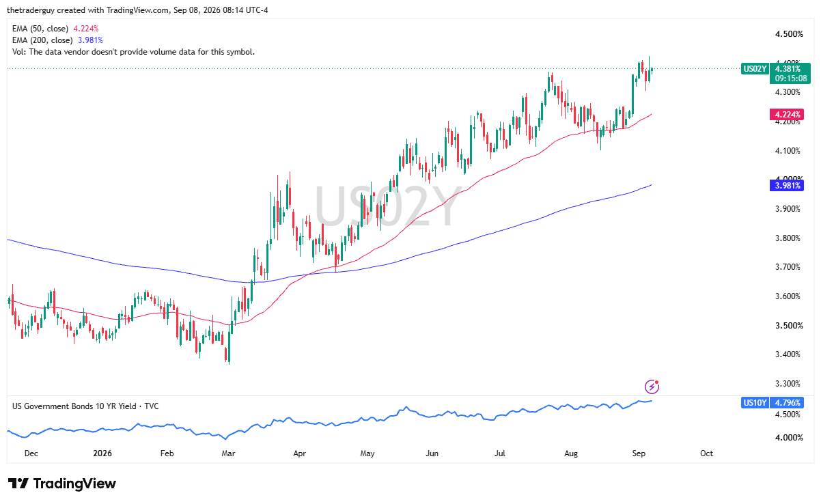Click the Sep label on time axis
The height and width of the screenshot is (504, 821).
pyautogui.click(x=639, y=453)
